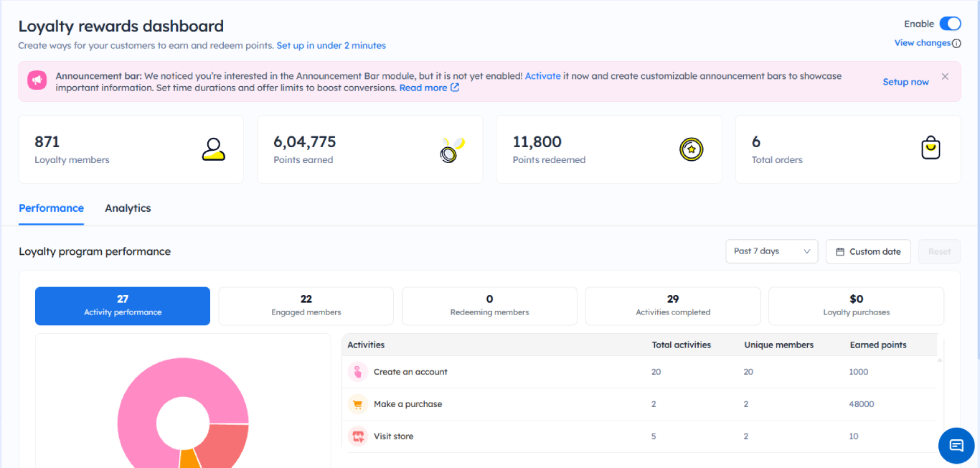Click the Activities column header
The image size is (980, 468).
366,345
